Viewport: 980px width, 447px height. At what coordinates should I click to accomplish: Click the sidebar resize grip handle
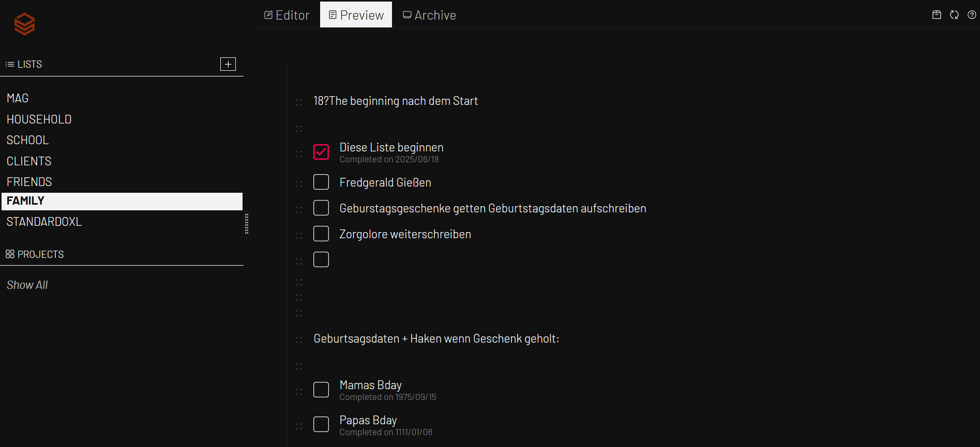tap(247, 224)
